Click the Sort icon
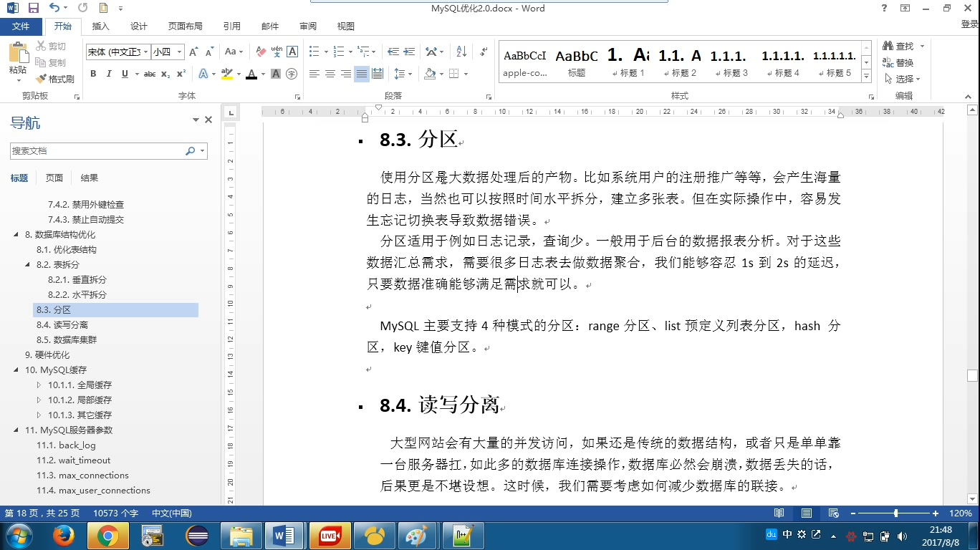The image size is (980, 550). click(461, 52)
